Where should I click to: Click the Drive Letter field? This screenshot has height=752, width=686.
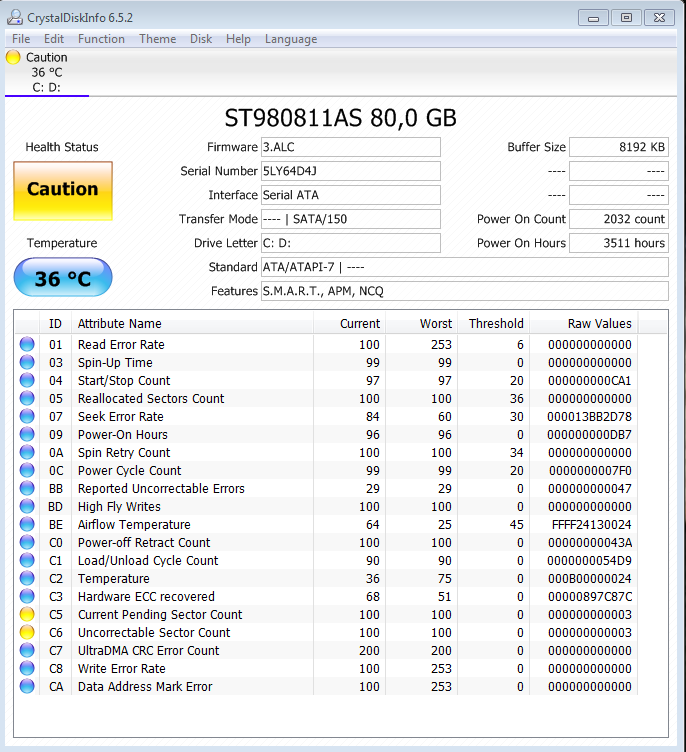[351, 243]
